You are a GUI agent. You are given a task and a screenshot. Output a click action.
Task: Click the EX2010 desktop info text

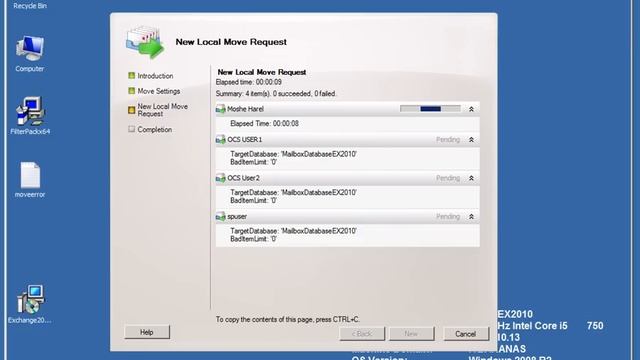click(x=515, y=314)
